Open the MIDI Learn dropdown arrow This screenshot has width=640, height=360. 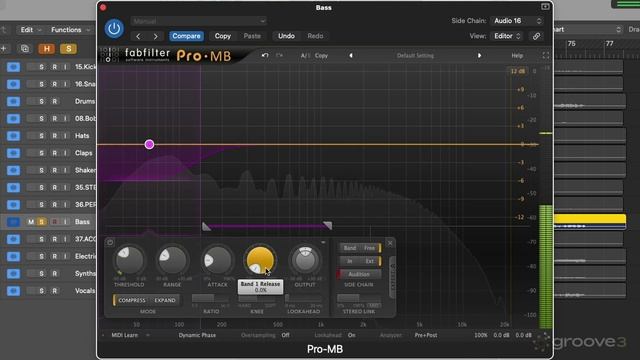pos(148,335)
